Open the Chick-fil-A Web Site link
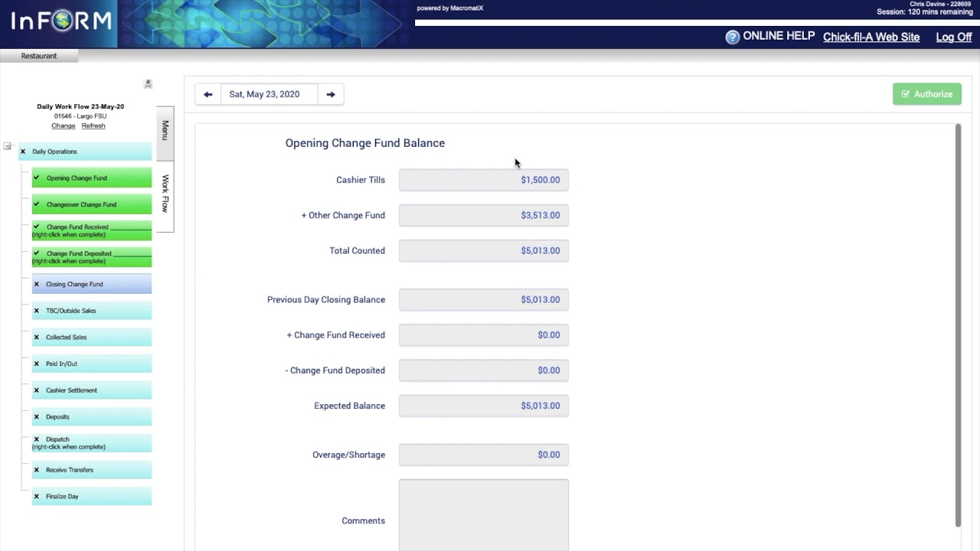This screenshot has width=980, height=551. point(871,37)
